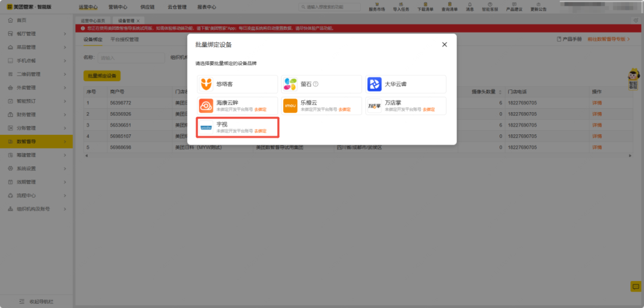Open 查询清单 in top bar
The image size is (644, 308).
[x=450, y=6]
